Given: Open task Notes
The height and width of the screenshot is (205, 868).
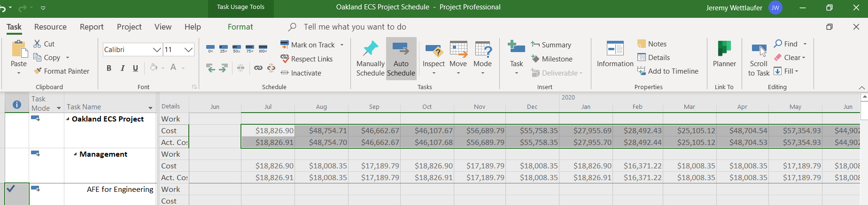Looking at the screenshot, I should pyautogui.click(x=652, y=44).
